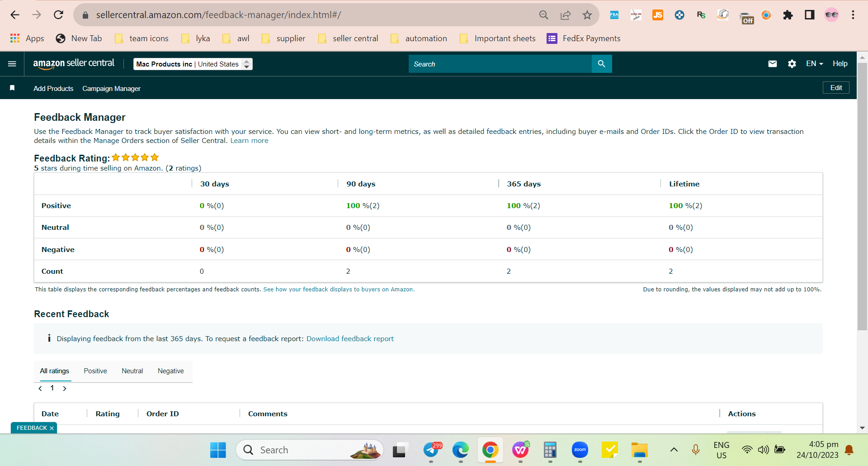The height and width of the screenshot is (466, 868).
Task: Open File Explorer from the taskbar
Action: coord(640,450)
